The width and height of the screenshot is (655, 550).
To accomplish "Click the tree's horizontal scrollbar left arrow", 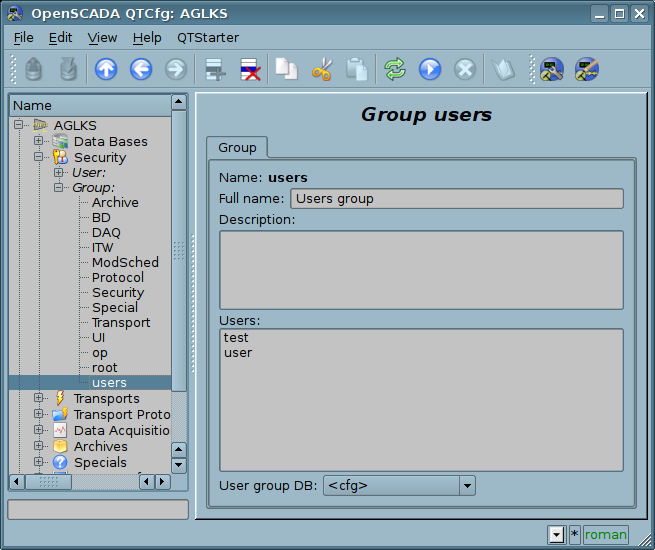I will pos(16,482).
